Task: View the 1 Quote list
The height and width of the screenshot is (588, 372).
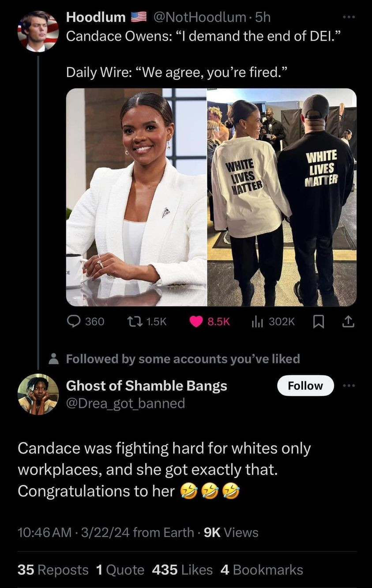Action: click(120, 570)
